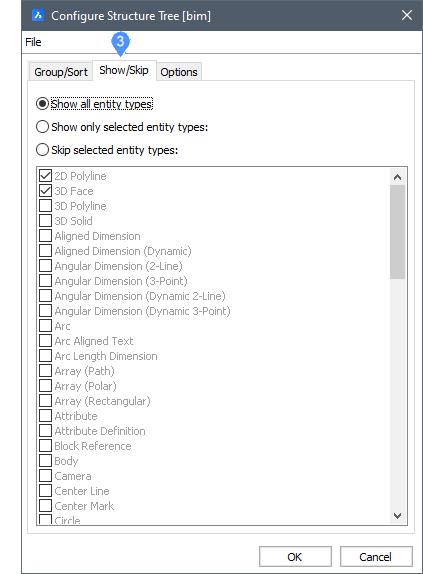Switch to the Options tab
Screen dimensions: 423x574
(x=179, y=72)
